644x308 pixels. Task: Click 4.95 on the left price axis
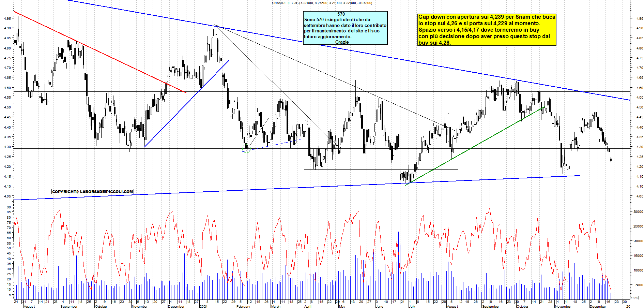(x=7, y=18)
